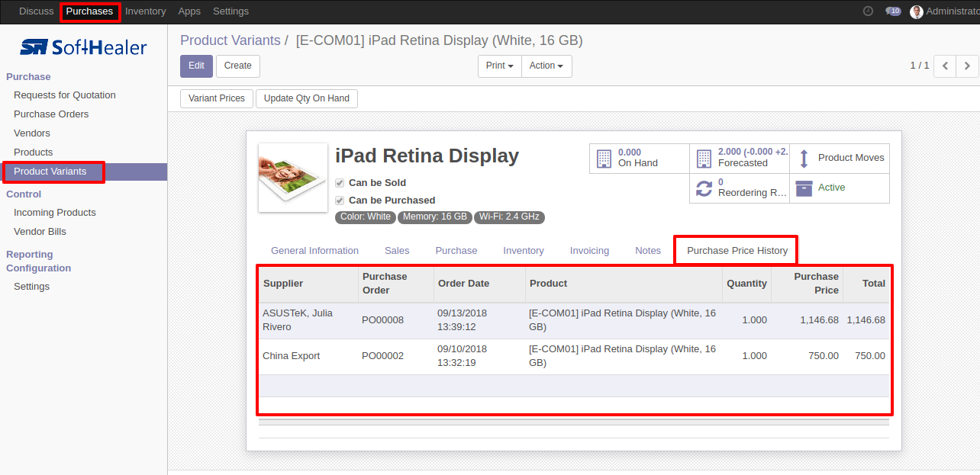The width and height of the screenshot is (980, 475).
Task: Go to previous record with left chevron
Action: click(945, 66)
